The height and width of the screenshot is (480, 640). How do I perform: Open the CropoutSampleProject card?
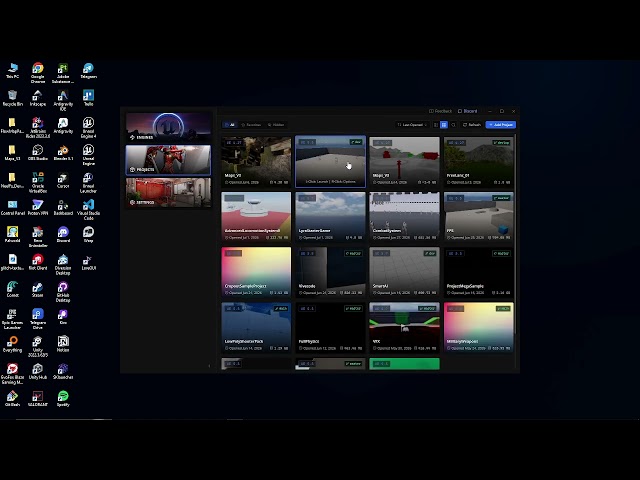point(256,272)
